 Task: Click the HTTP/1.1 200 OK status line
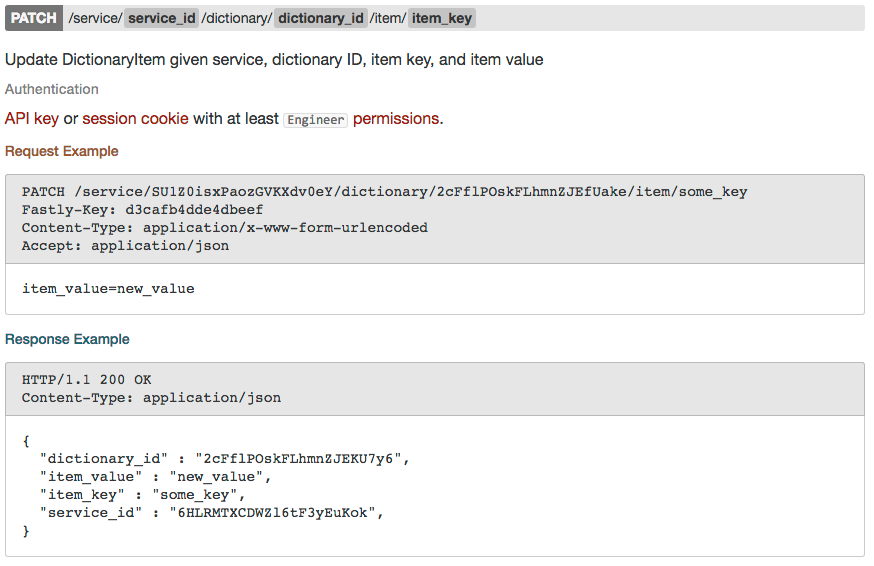(86, 380)
